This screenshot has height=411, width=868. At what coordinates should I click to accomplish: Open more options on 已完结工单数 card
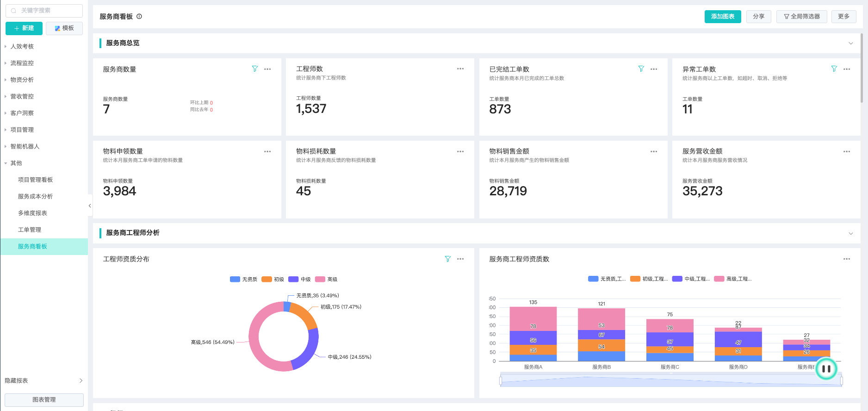pos(654,69)
